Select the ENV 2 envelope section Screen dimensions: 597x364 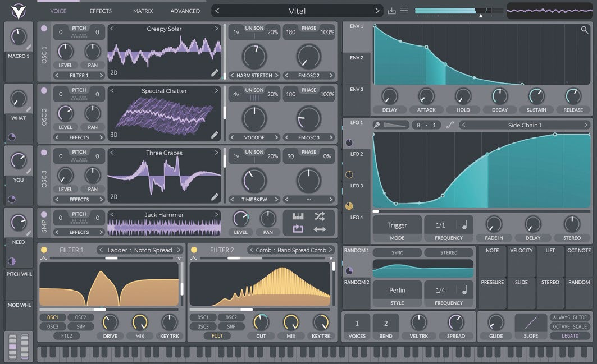pos(357,58)
